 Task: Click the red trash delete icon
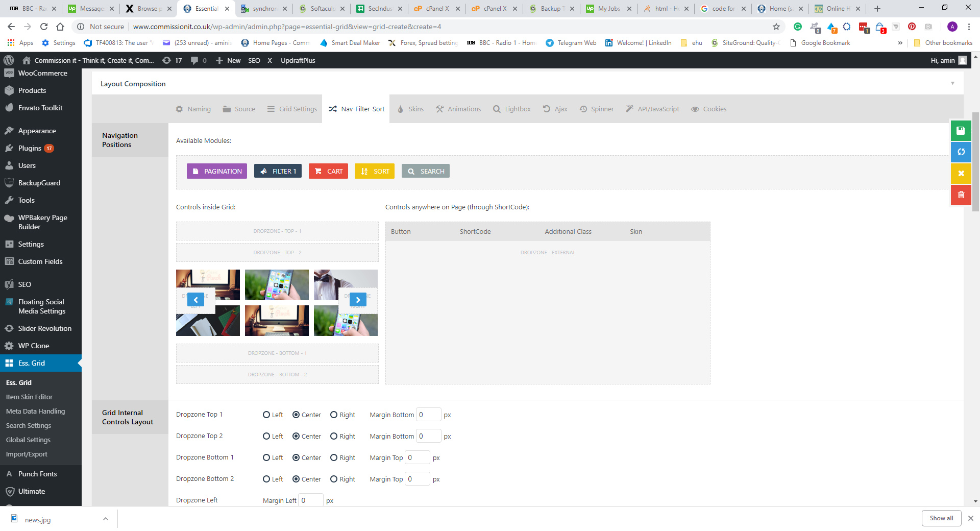pyautogui.click(x=961, y=195)
